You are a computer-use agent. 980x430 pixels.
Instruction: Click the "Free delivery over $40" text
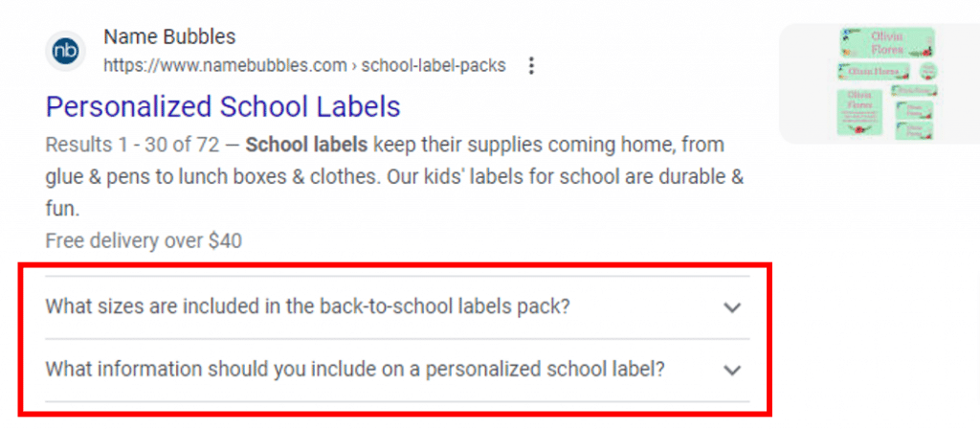coord(144,240)
